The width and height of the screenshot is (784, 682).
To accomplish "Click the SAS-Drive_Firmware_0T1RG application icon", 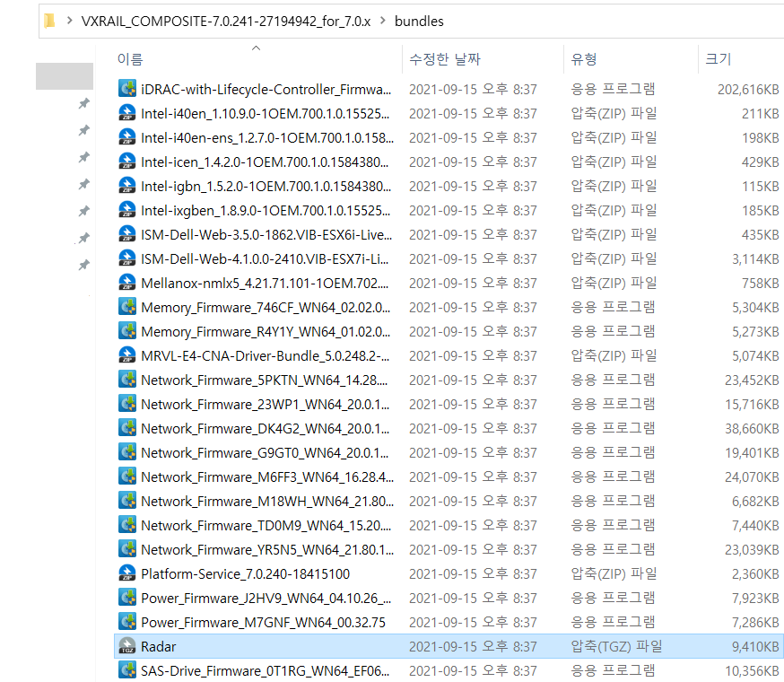I will pyautogui.click(x=127, y=670).
